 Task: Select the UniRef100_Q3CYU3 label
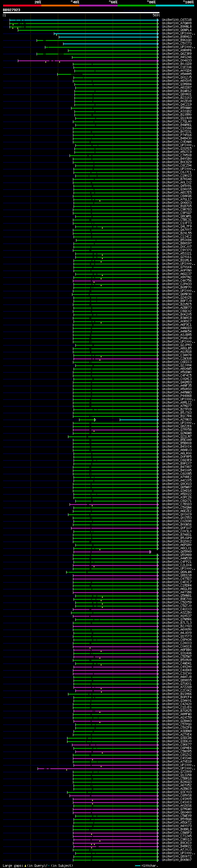[x=177, y=792]
